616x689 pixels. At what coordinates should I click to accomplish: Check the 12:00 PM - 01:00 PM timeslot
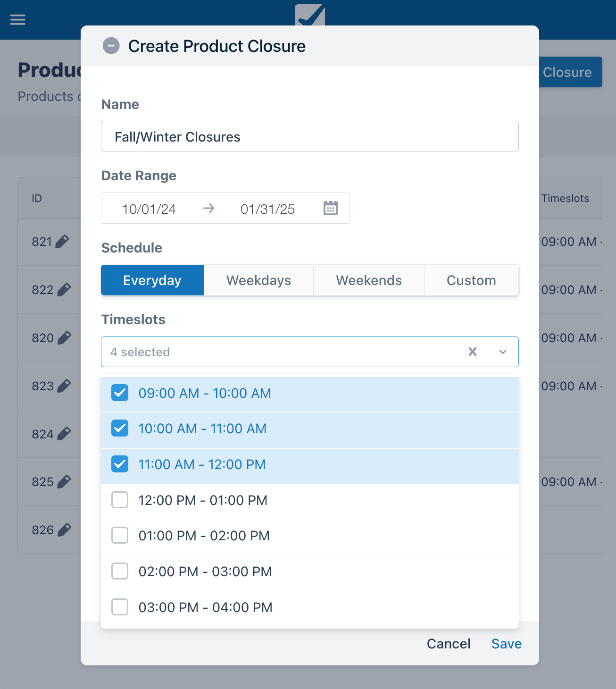pos(120,500)
